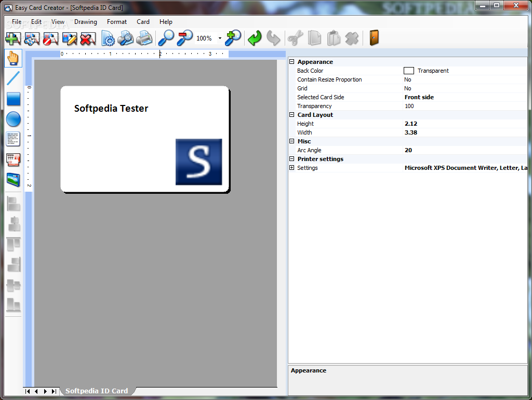Click the align bottoms stair icon
Viewport: 532px width, 400px height.
coord(14,264)
